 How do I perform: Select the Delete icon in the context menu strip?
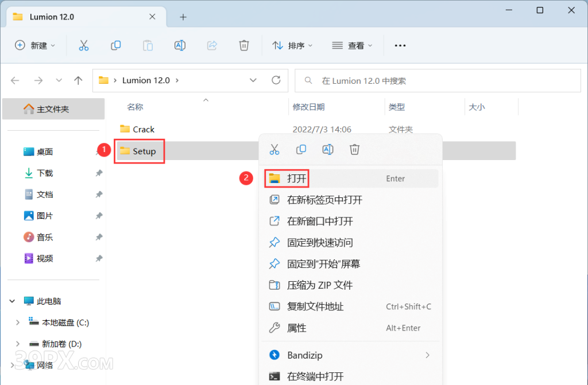354,149
